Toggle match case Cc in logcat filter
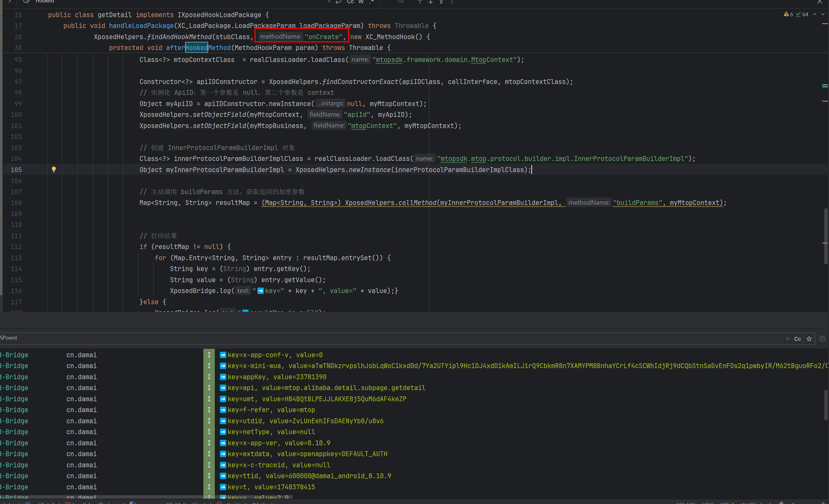 (797, 339)
